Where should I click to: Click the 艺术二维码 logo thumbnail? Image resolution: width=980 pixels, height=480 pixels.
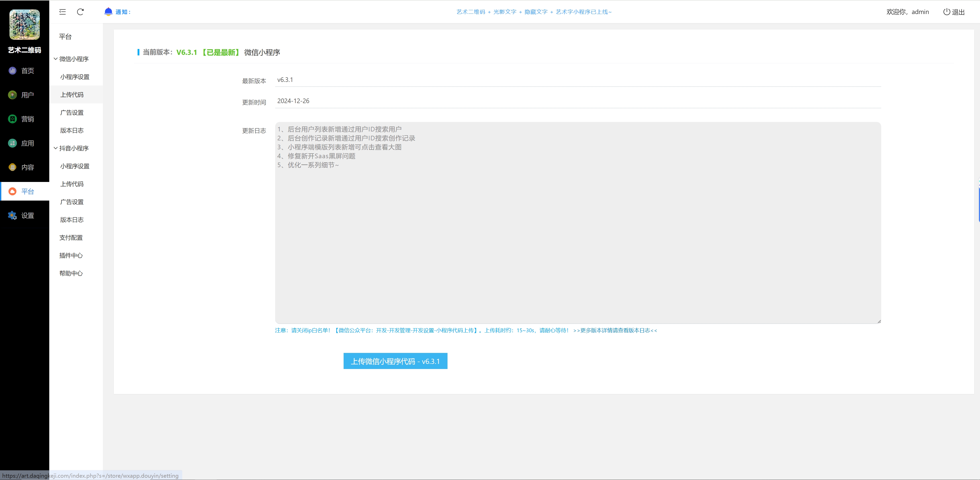point(25,25)
